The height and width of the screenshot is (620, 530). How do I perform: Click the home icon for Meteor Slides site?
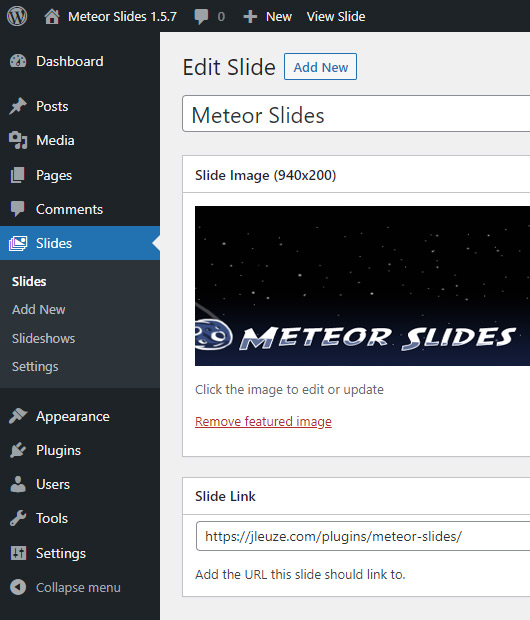tap(52, 17)
